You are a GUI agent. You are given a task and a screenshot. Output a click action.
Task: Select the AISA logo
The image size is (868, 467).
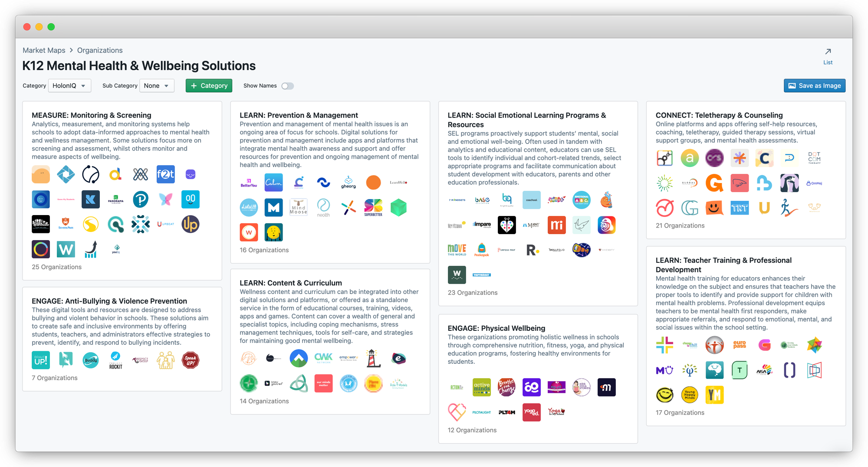click(x=764, y=370)
